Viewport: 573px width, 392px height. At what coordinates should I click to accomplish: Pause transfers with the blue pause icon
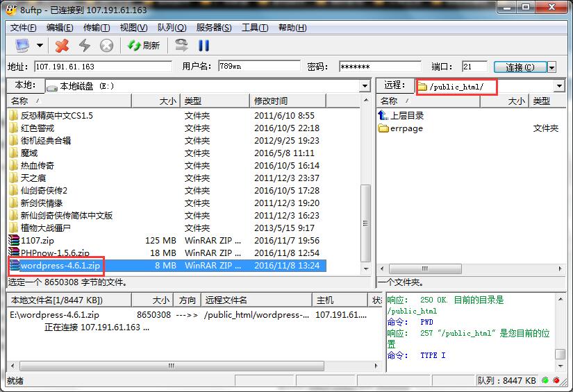[204, 46]
